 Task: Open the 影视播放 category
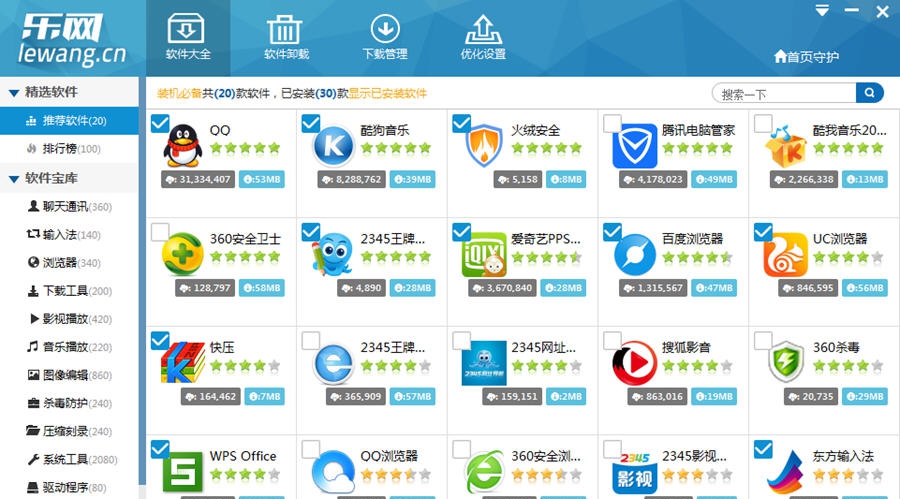(69, 319)
